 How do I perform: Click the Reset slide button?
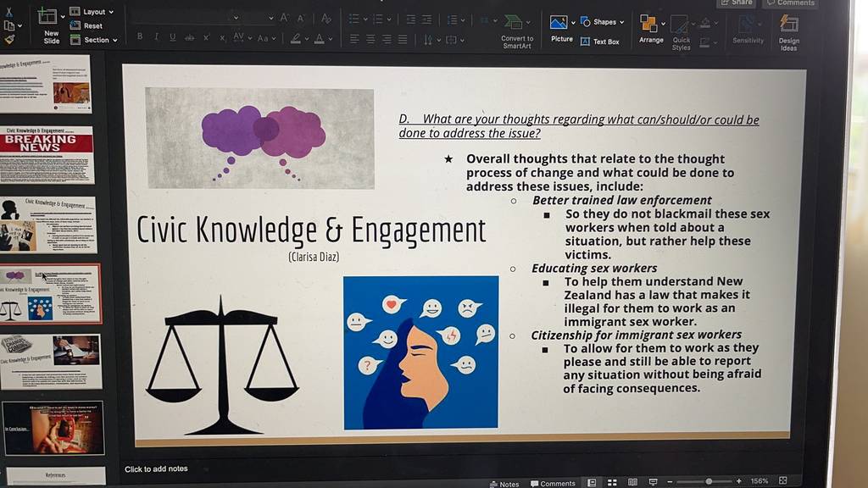(86, 25)
